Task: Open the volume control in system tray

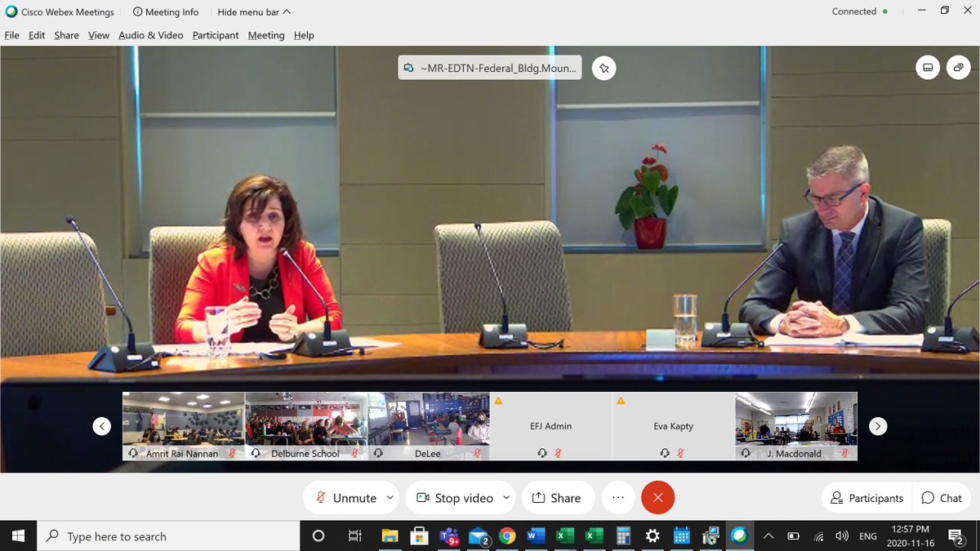Action: pos(842,536)
